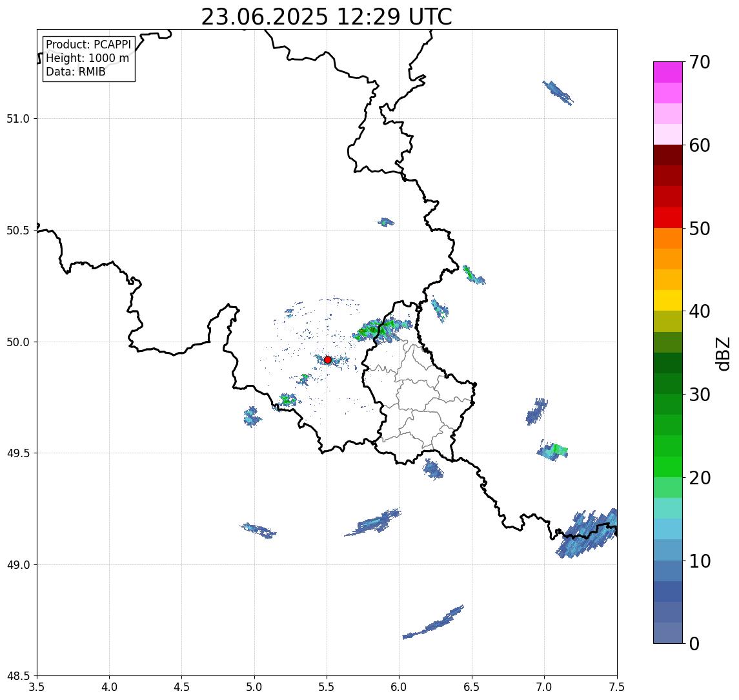
Task: Pick the dark green colorbar segment near 35
Action: tap(668, 363)
